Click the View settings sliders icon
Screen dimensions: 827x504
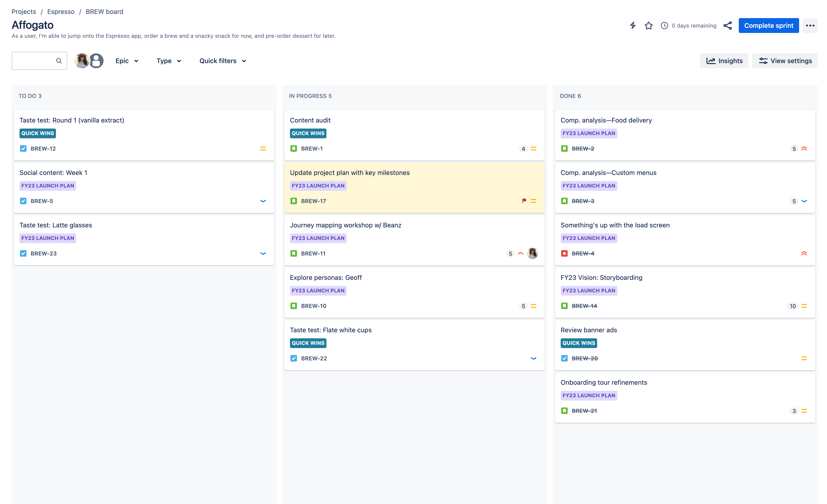tap(763, 61)
